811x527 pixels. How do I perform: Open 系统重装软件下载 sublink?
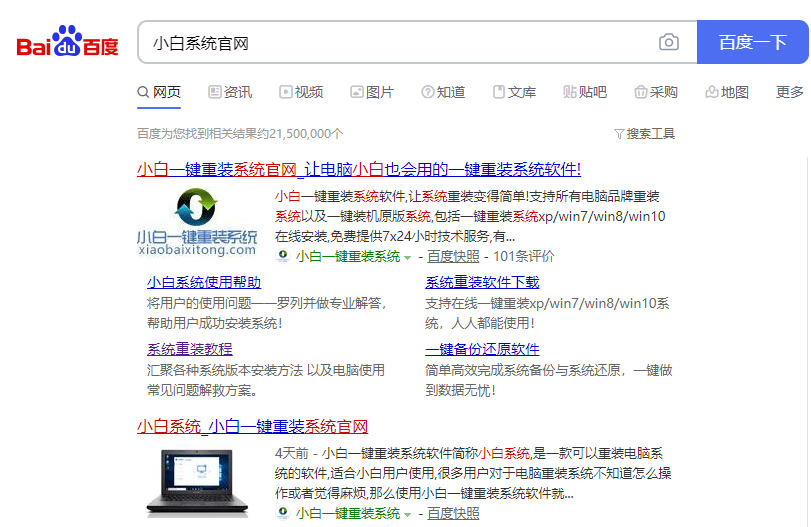pos(482,282)
